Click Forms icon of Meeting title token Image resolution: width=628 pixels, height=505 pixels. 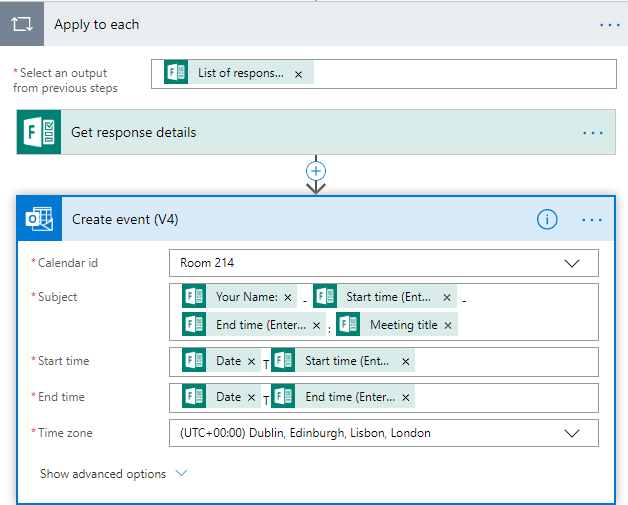pos(348,325)
